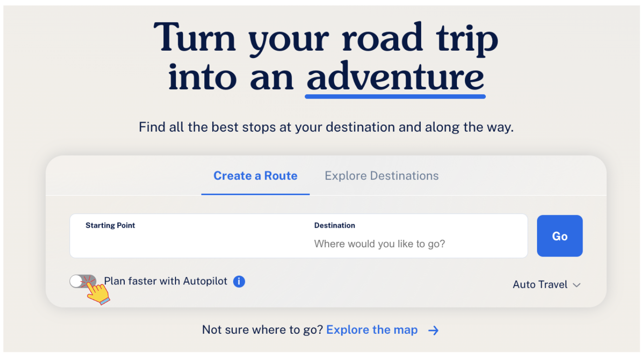Open the Explore Destinations tab

382,176
